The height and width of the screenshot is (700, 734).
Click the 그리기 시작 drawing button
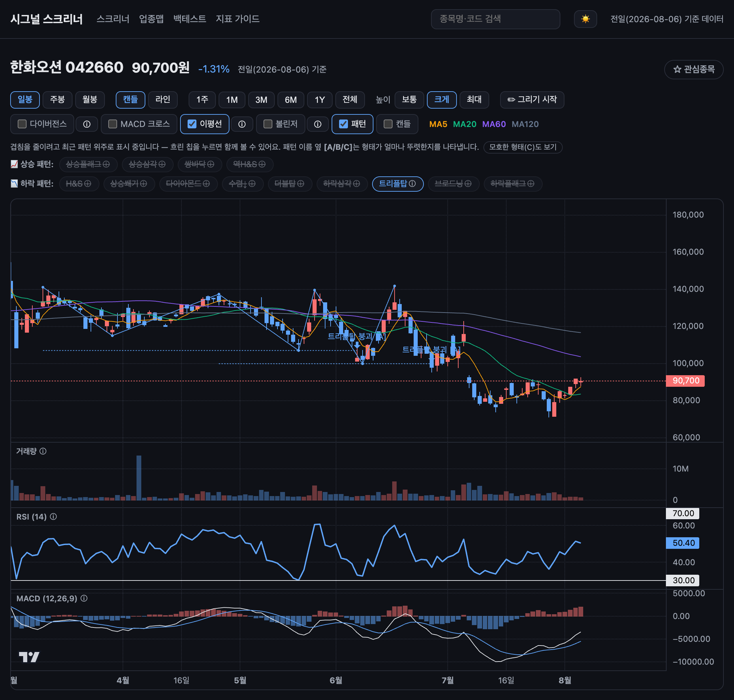(532, 100)
